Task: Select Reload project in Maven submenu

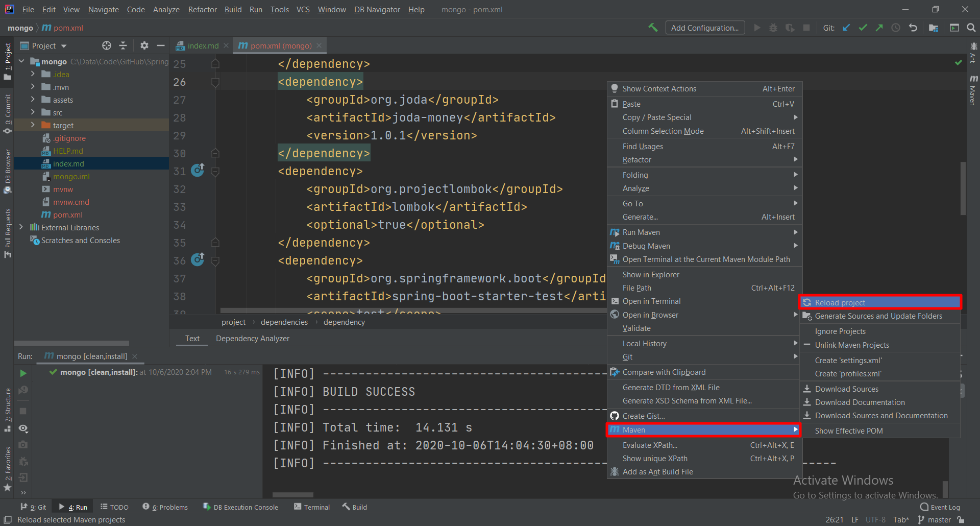Action: [x=880, y=302]
